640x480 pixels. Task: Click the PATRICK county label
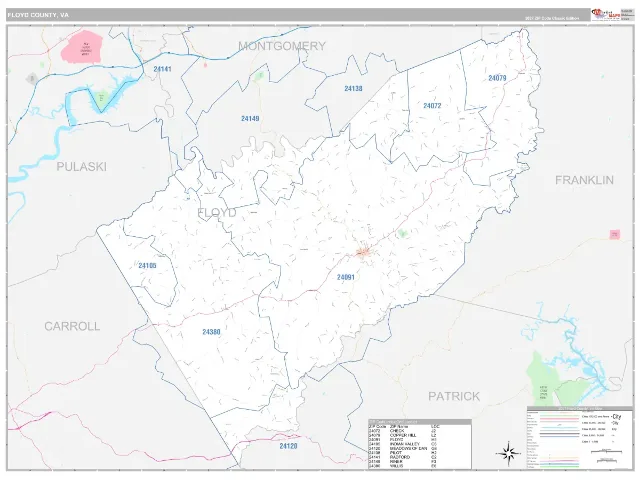click(x=454, y=396)
